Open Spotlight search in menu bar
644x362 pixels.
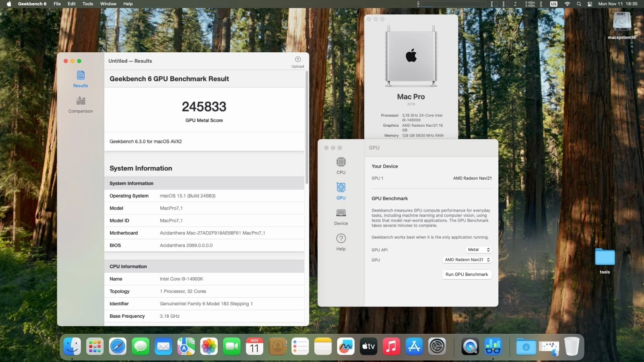coord(579,4)
